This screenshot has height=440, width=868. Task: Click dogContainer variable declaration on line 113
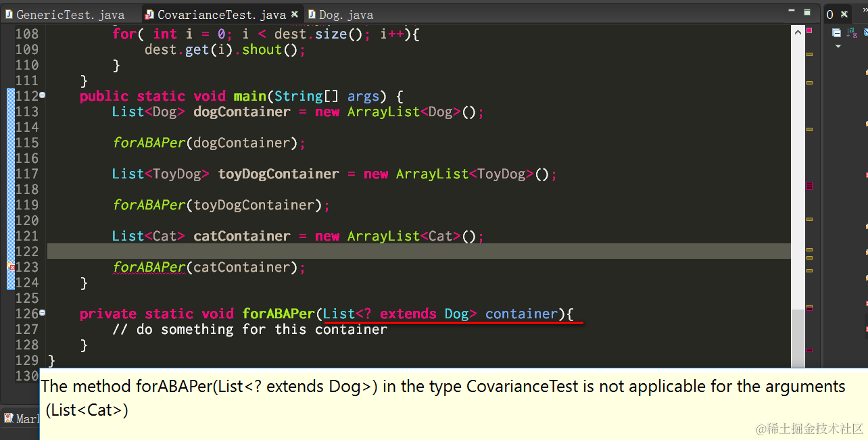[242, 112]
